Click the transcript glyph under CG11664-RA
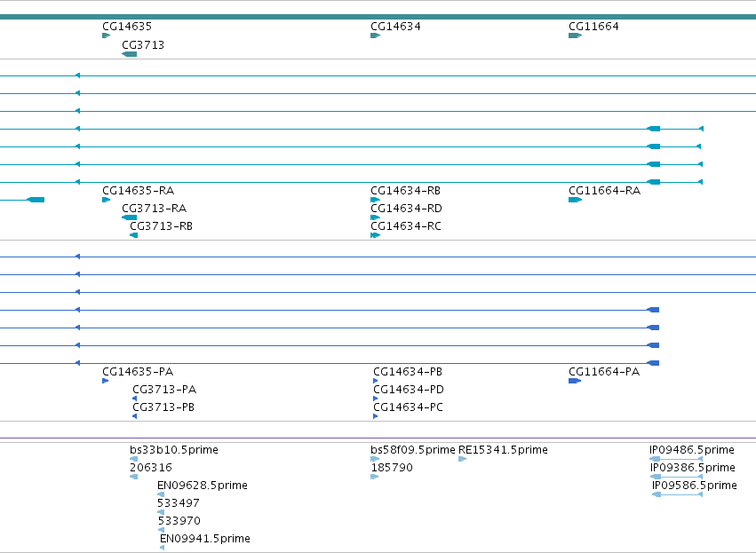Image resolution: width=756 pixels, height=553 pixels. (x=575, y=200)
